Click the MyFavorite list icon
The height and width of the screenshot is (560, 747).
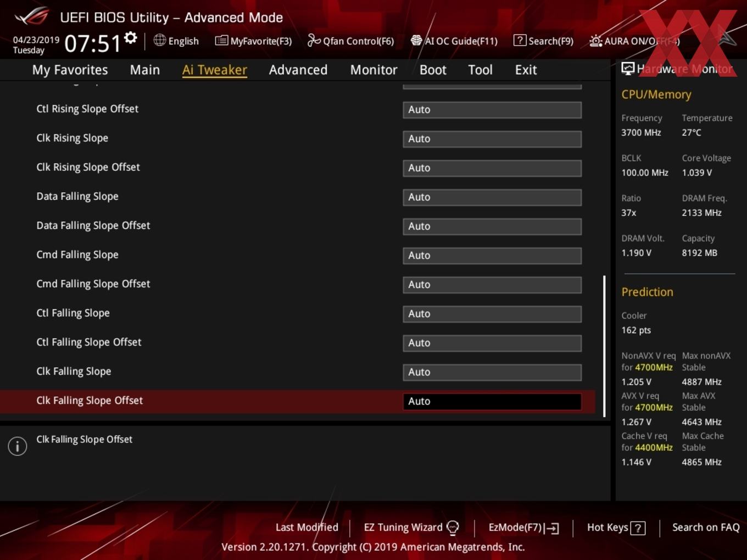[221, 41]
